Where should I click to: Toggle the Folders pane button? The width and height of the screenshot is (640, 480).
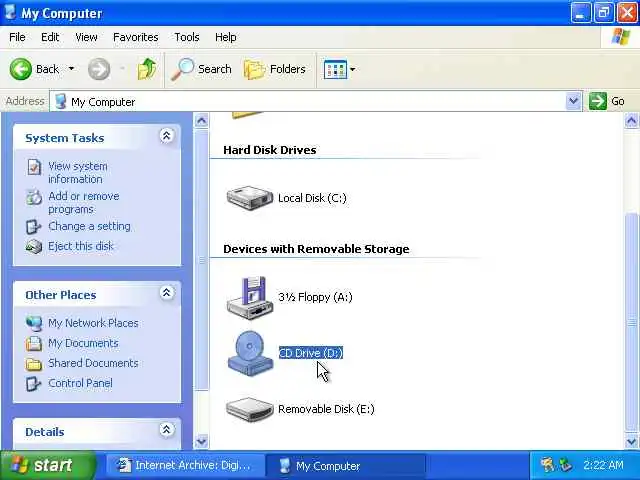pyautogui.click(x=274, y=69)
